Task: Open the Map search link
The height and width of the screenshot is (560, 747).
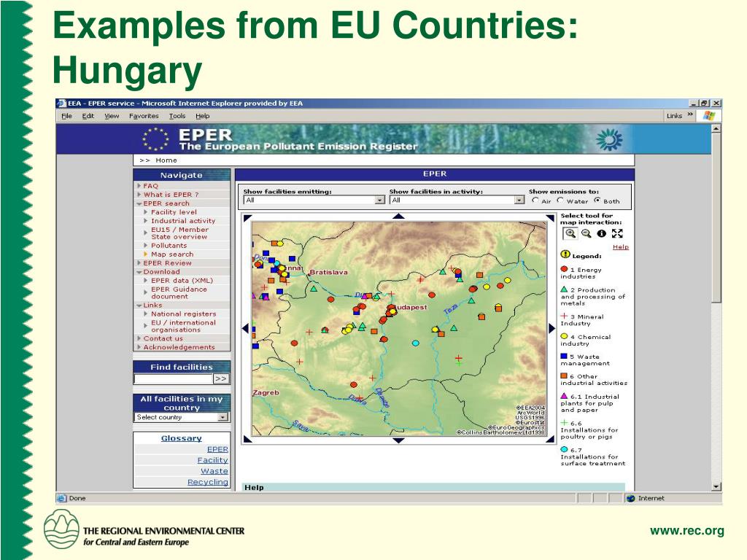Action: pyautogui.click(x=172, y=254)
